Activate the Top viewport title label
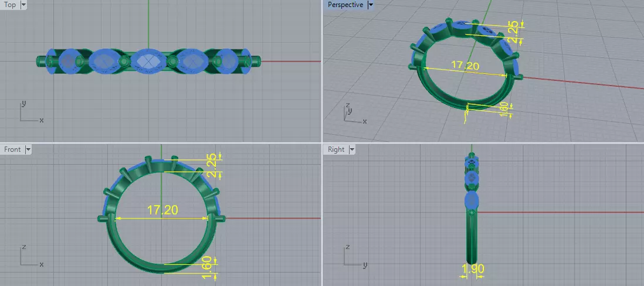Screen dimensions: 644x286 pyautogui.click(x=10, y=5)
